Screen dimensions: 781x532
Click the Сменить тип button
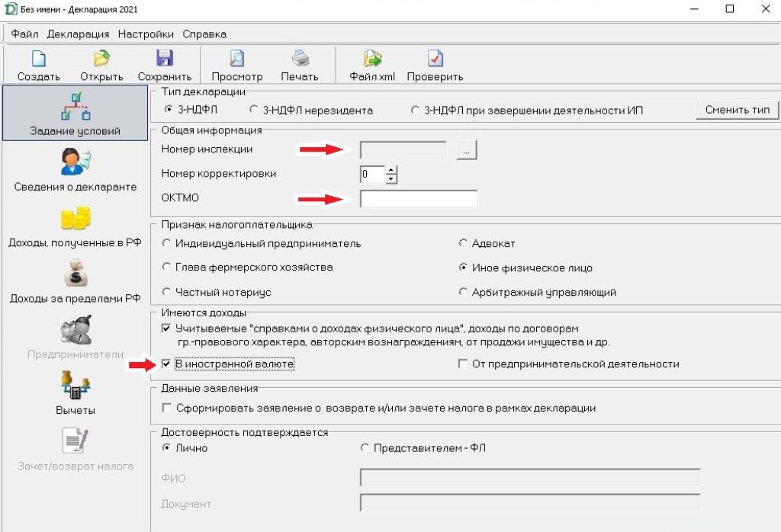pos(738,110)
